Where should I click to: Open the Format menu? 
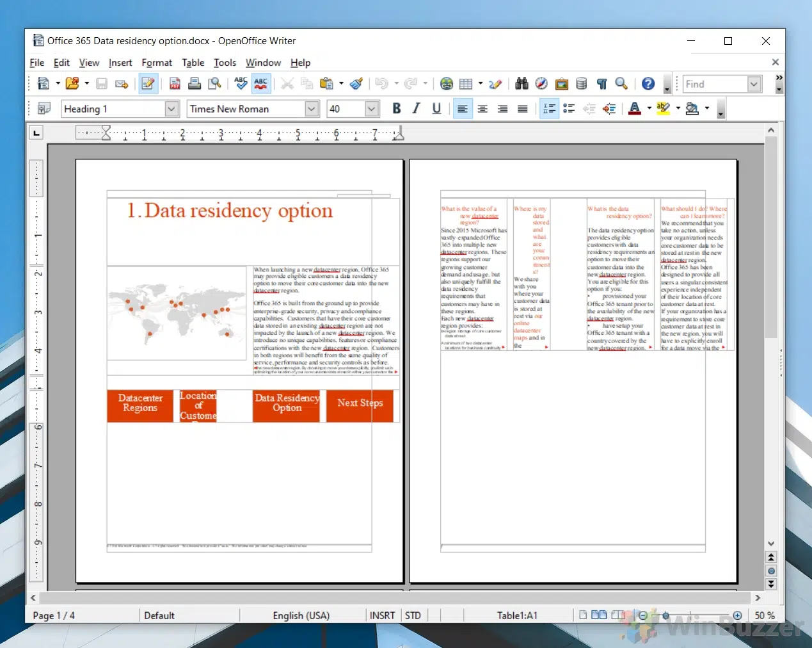pos(157,63)
